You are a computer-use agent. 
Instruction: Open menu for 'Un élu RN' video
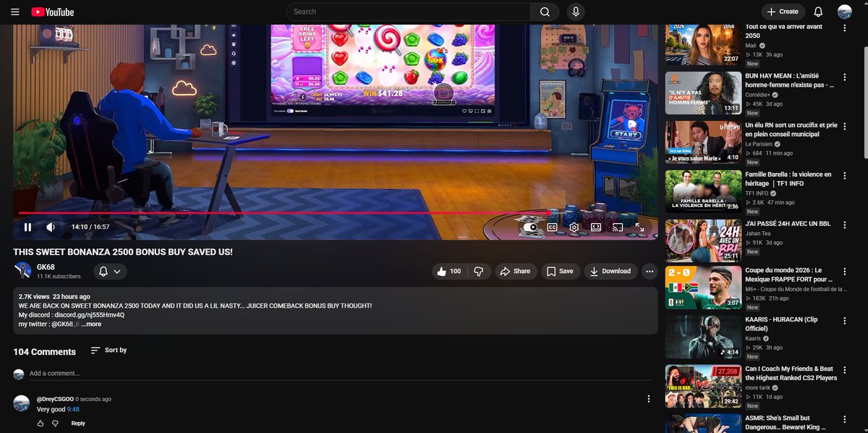click(x=843, y=125)
